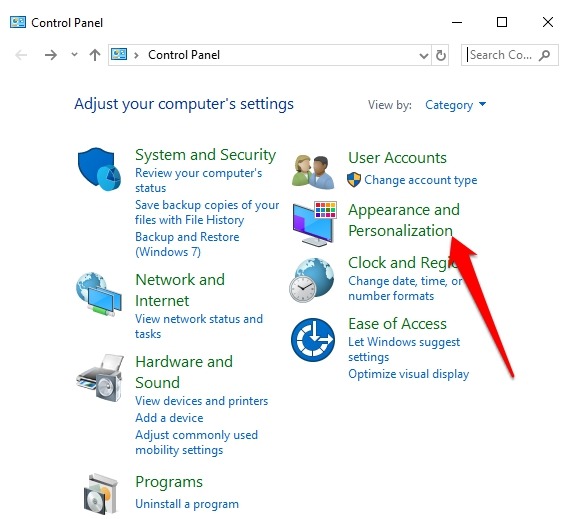Image resolution: width=565 pixels, height=519 pixels.
Task: Click the Clock and Region globe icon
Action: coord(312,280)
